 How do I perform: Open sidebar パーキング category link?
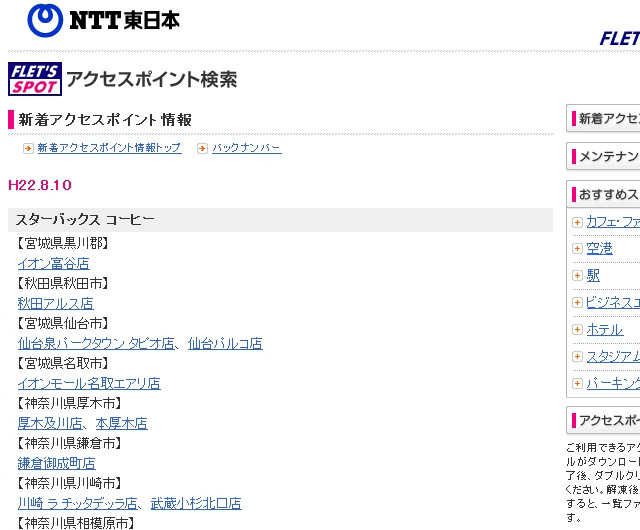(613, 383)
